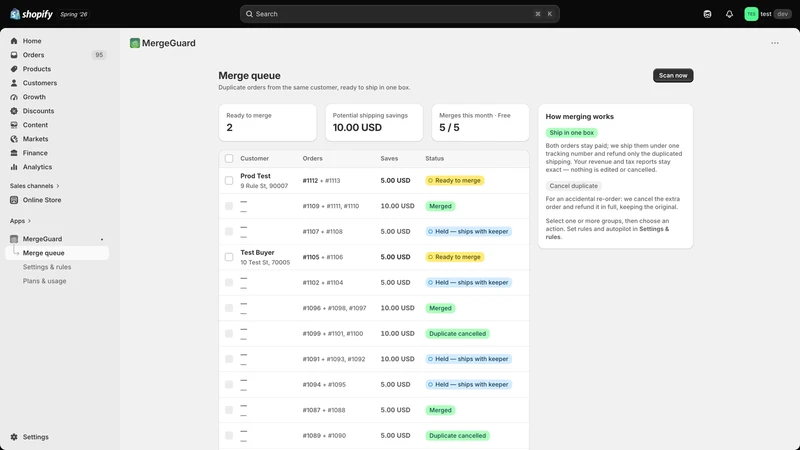Check the checkbox for orders #1107 + #1108
This screenshot has height=450, width=800.
(x=229, y=232)
